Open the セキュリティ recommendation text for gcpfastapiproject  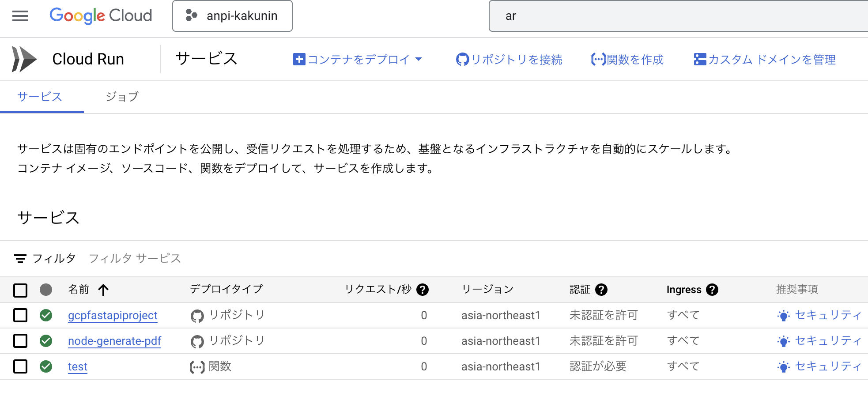tap(828, 315)
